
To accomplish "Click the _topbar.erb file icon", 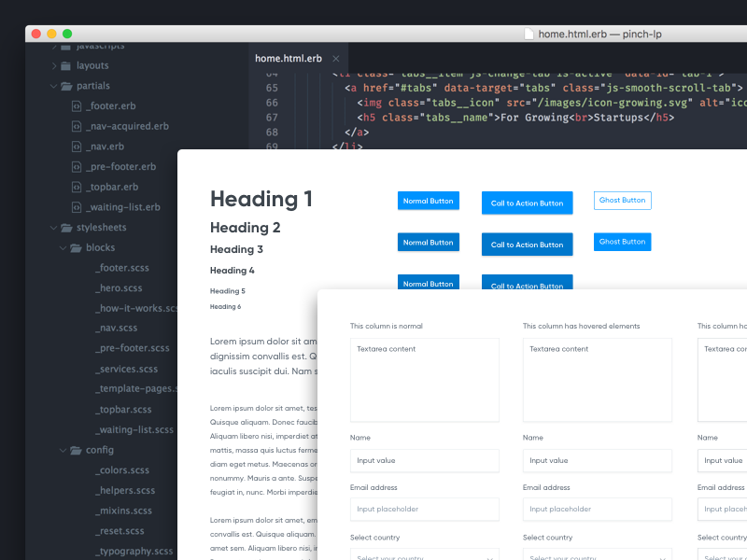I will tap(78, 186).
